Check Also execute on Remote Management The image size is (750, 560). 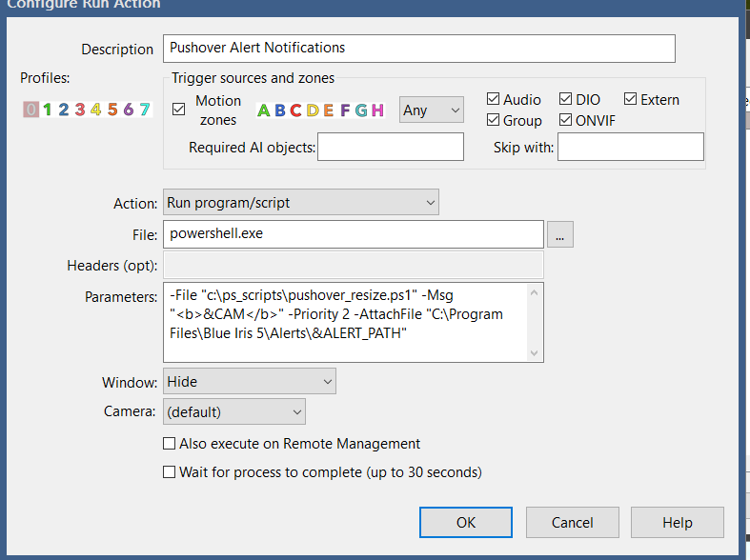point(170,444)
